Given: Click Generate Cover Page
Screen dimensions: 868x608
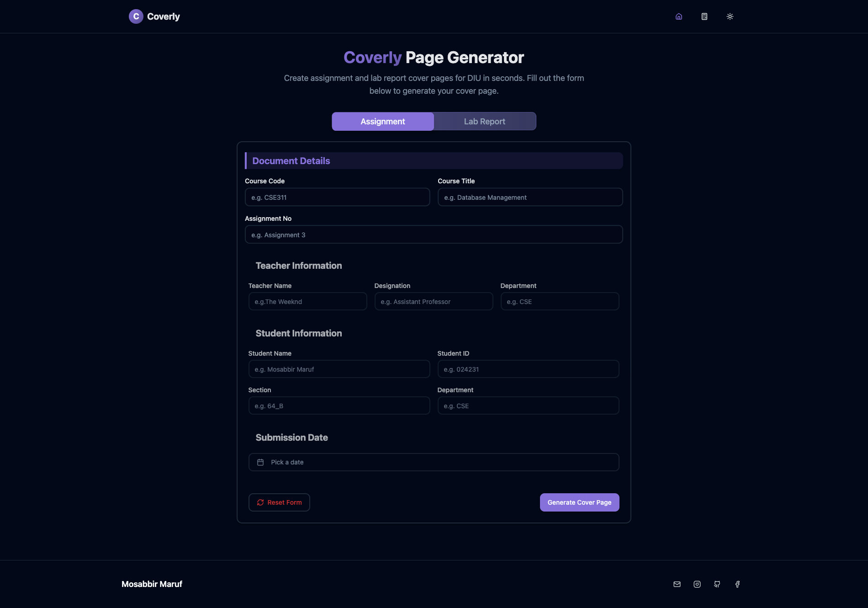Looking at the screenshot, I should pos(579,502).
